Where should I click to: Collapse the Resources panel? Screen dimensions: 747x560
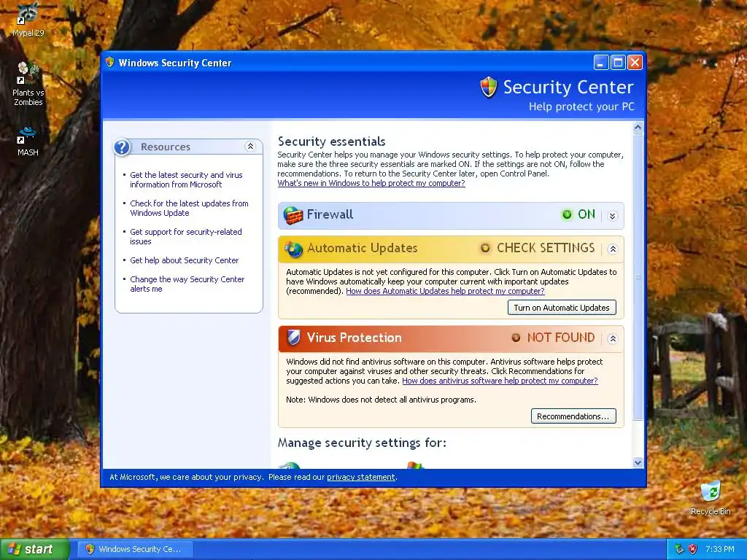click(x=250, y=147)
